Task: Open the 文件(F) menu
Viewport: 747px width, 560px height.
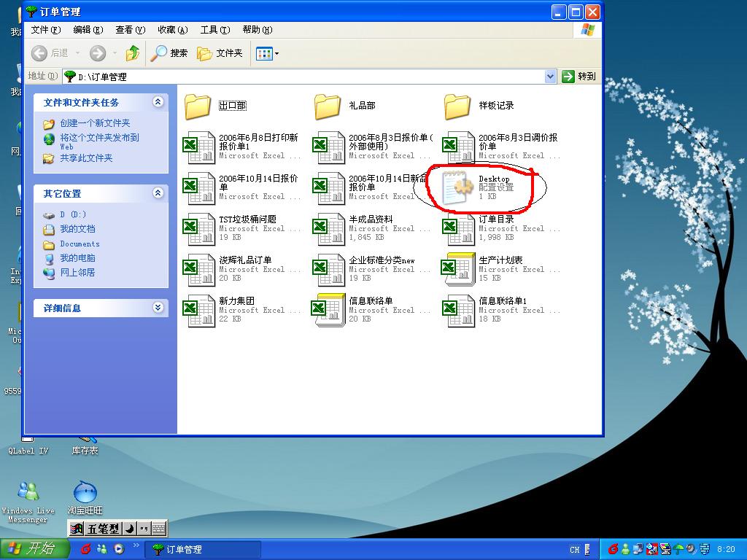Action: [46, 29]
